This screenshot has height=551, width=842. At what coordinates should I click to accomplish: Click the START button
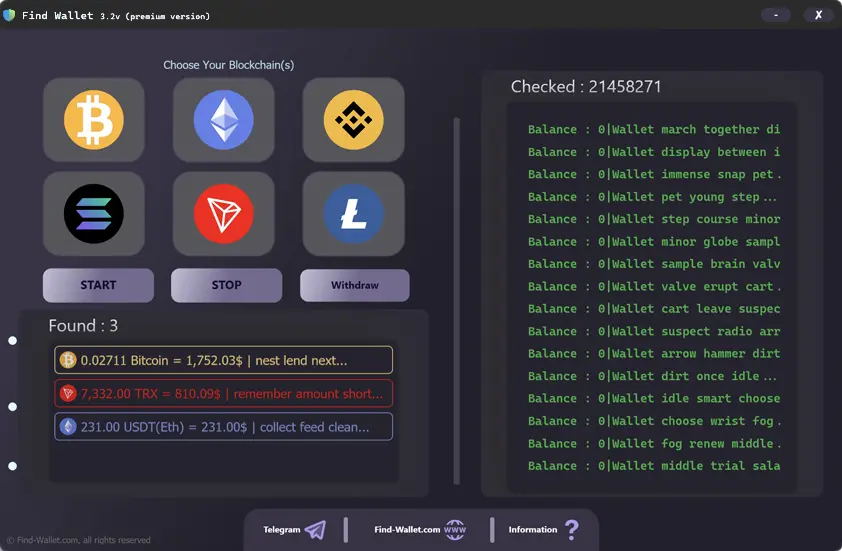[x=98, y=285]
